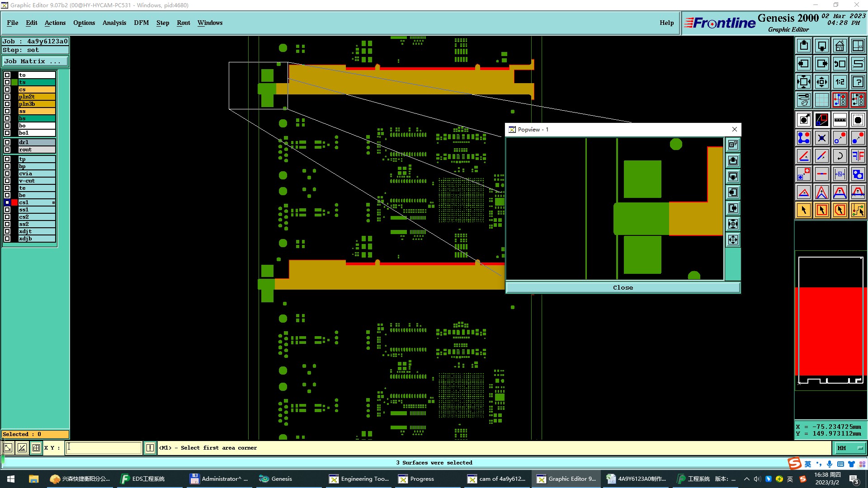
Task: Click the X Y coordinate input field
Action: (104, 448)
